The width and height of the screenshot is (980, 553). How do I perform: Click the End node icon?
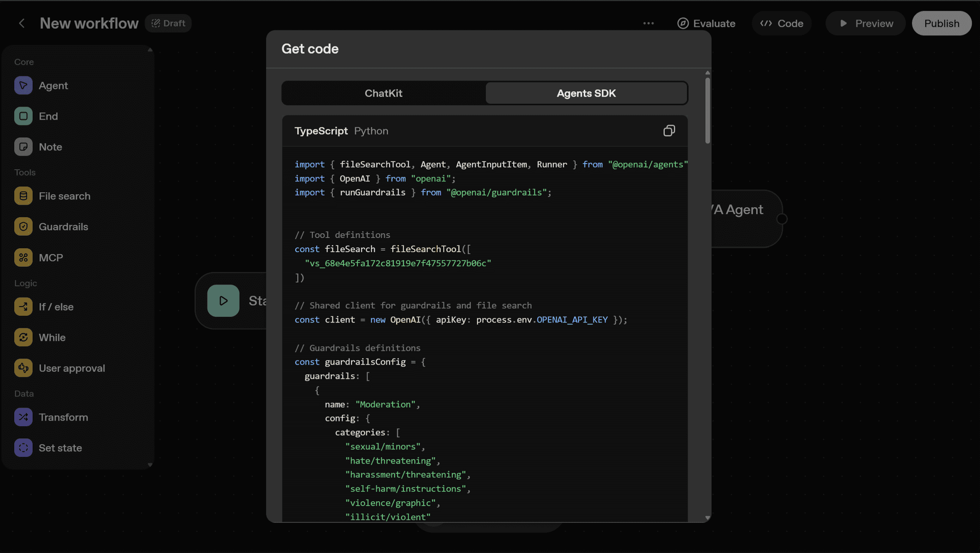[23, 116]
